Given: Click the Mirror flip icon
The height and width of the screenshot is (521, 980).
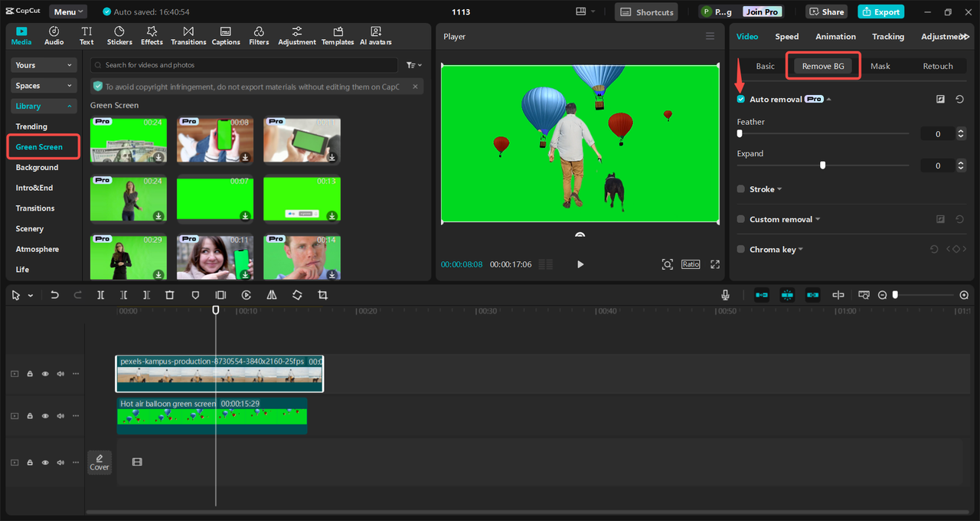Looking at the screenshot, I should 272,295.
